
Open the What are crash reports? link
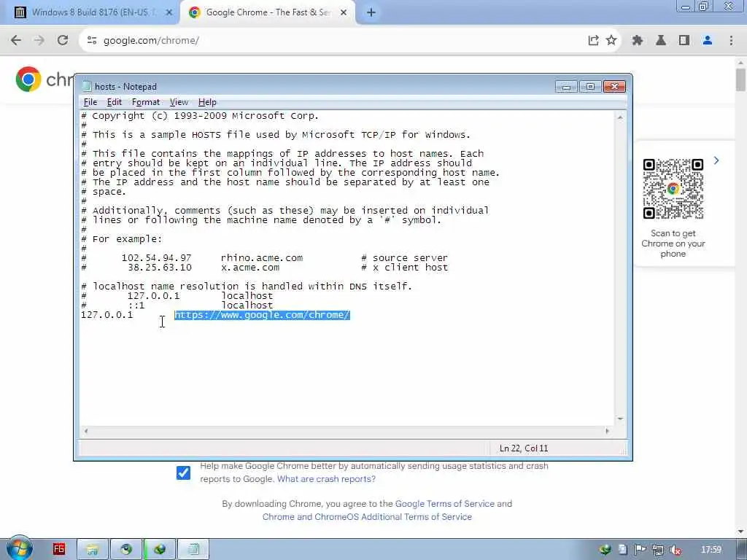click(326, 479)
